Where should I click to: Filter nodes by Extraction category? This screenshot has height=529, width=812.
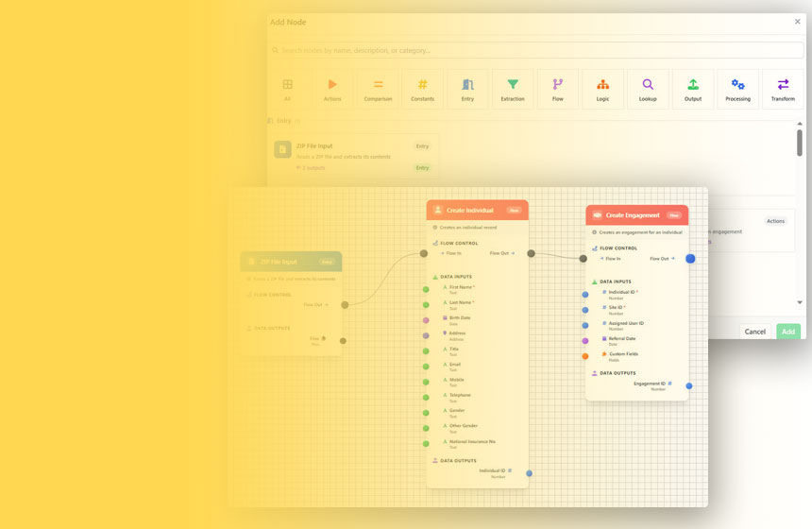[x=513, y=89]
